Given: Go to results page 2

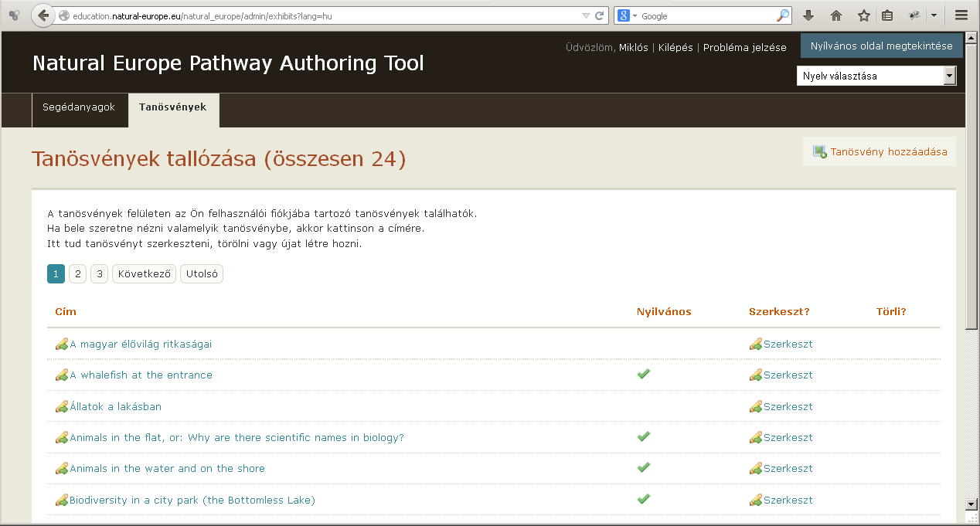Looking at the screenshot, I should [x=77, y=273].
